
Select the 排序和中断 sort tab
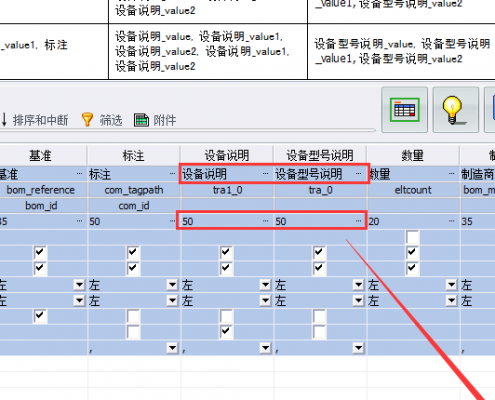coord(35,120)
